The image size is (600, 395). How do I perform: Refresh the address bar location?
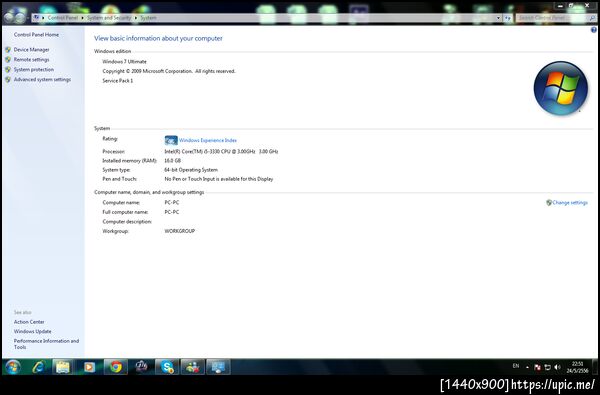tap(507, 18)
